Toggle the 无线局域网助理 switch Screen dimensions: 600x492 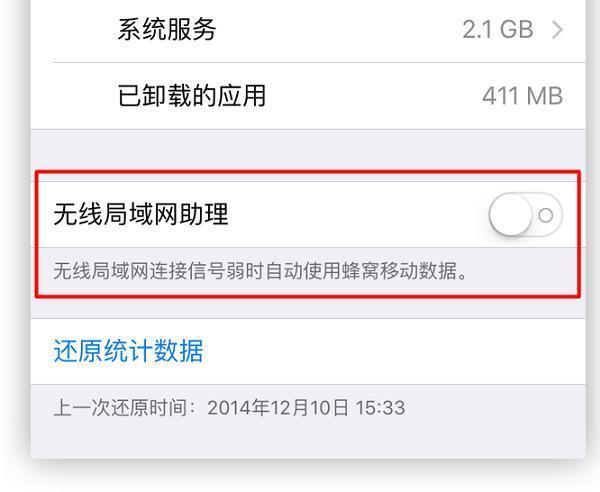tap(525, 215)
